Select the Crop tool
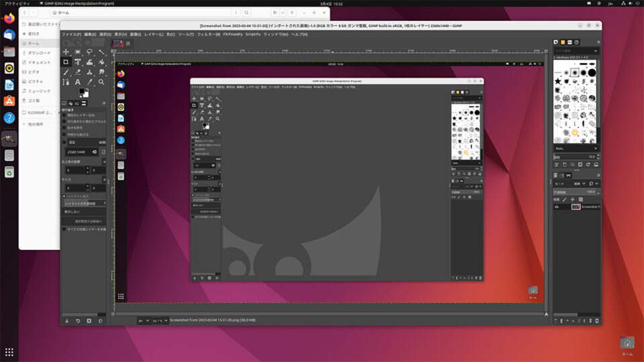Viewport: 644px width, 362px height. 66,62
